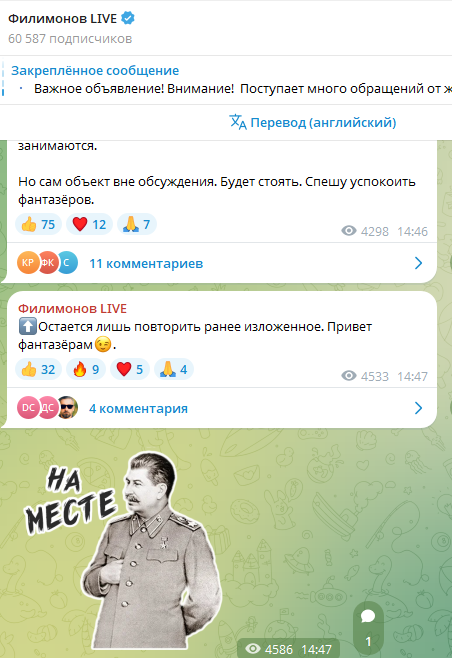Open the НА МЕСТЕ sticker image
The width and height of the screenshot is (452, 658).
124,550
